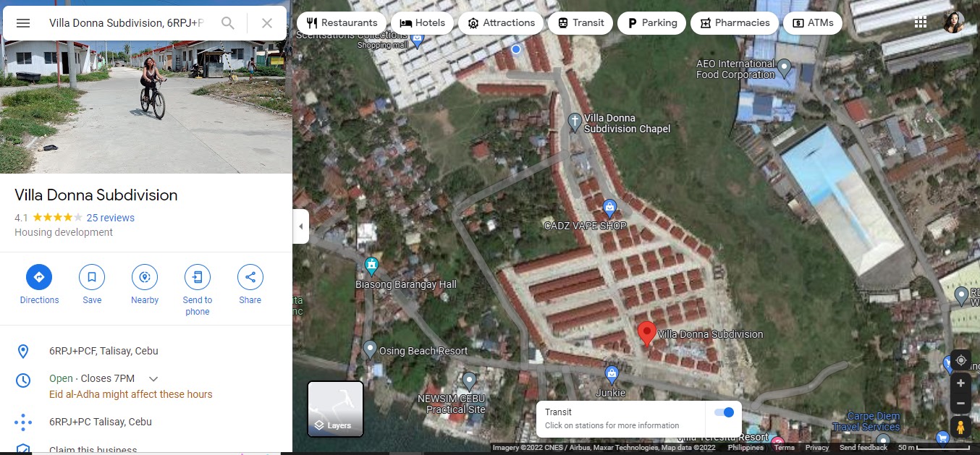Click the search box text field

[x=127, y=23]
